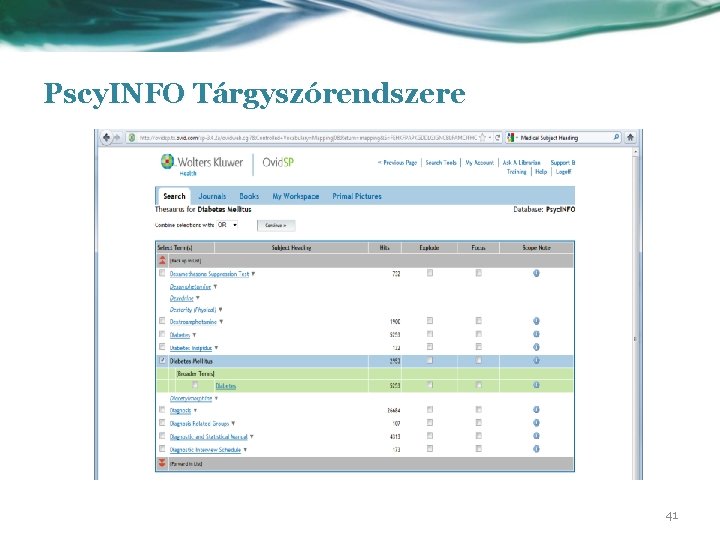Expand arrow next to Dexamethasone Suppression Test

coord(253,274)
